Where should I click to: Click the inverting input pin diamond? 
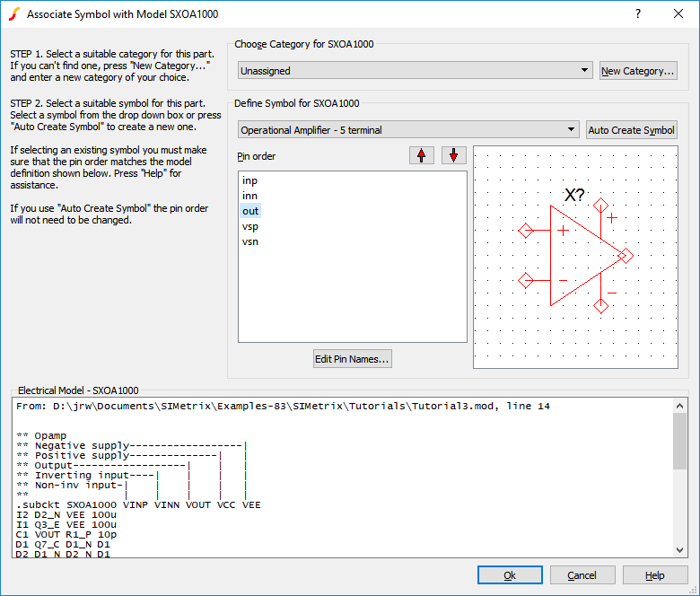click(x=526, y=281)
